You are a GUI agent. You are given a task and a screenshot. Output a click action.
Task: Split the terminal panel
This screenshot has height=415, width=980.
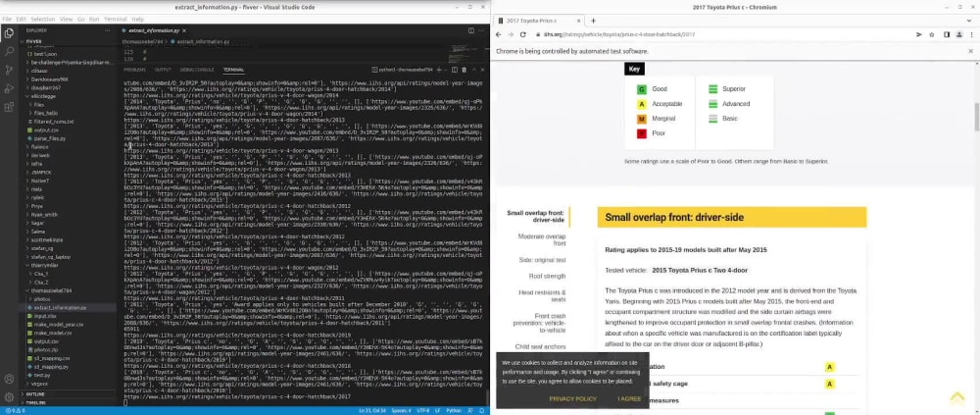[455, 70]
